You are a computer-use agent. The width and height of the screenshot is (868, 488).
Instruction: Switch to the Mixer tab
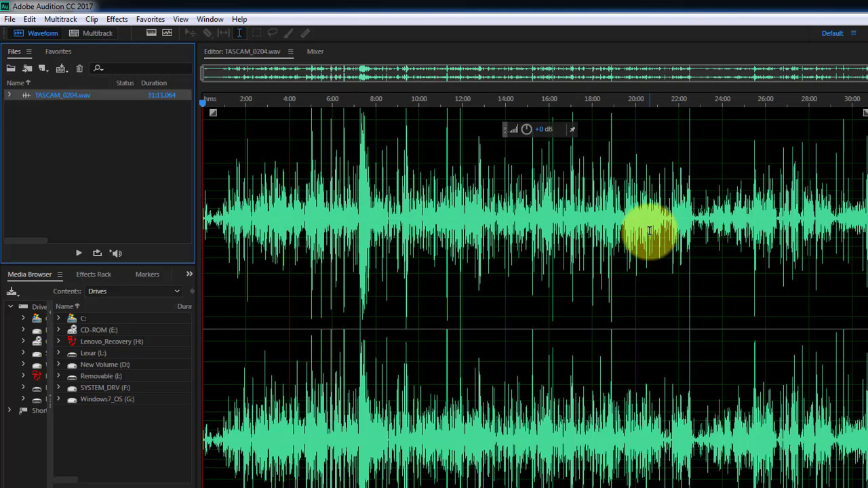pos(315,52)
